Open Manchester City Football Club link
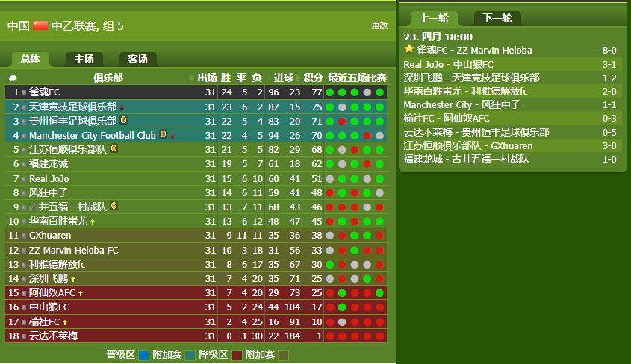Screen dimensions: 631x364 pos(92,136)
